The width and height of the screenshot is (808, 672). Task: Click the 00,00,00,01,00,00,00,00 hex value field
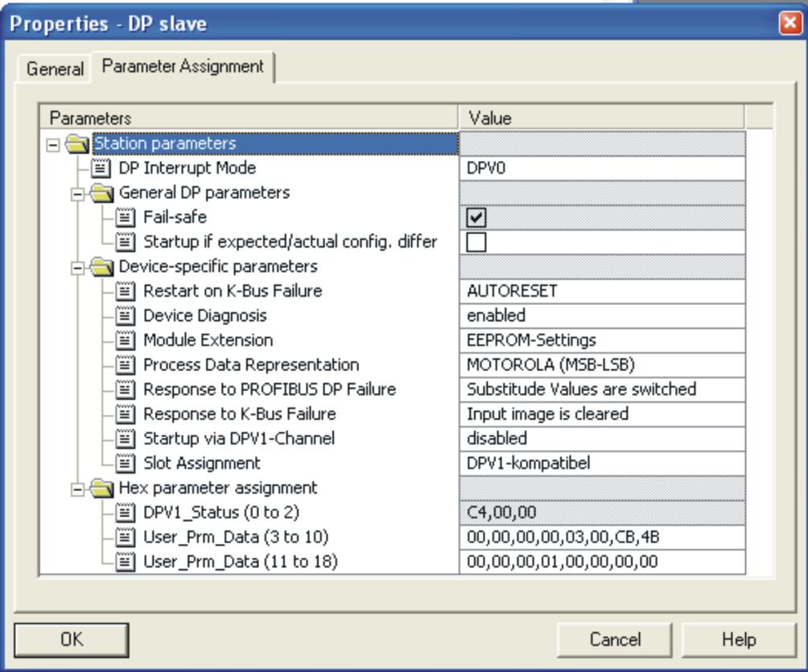(602, 562)
